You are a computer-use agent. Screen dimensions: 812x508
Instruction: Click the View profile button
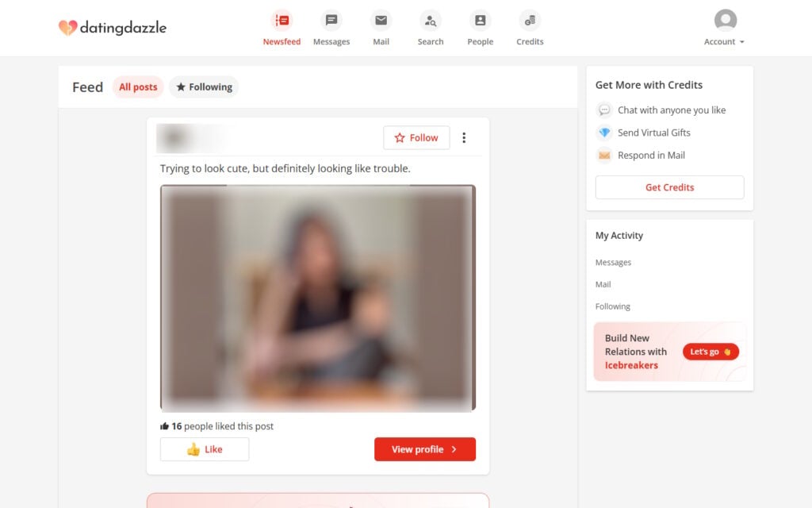425,449
